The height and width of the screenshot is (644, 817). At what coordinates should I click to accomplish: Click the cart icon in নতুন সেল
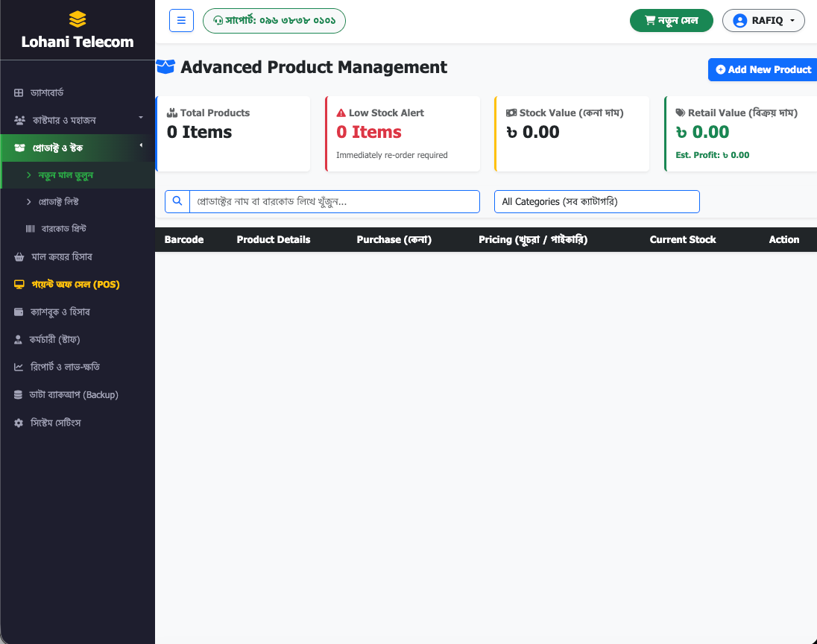650,20
